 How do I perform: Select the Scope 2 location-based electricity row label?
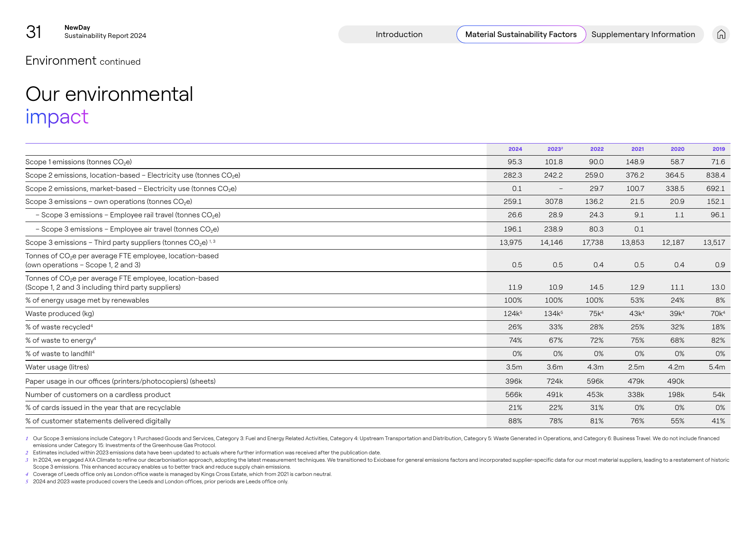[x=133, y=175]
